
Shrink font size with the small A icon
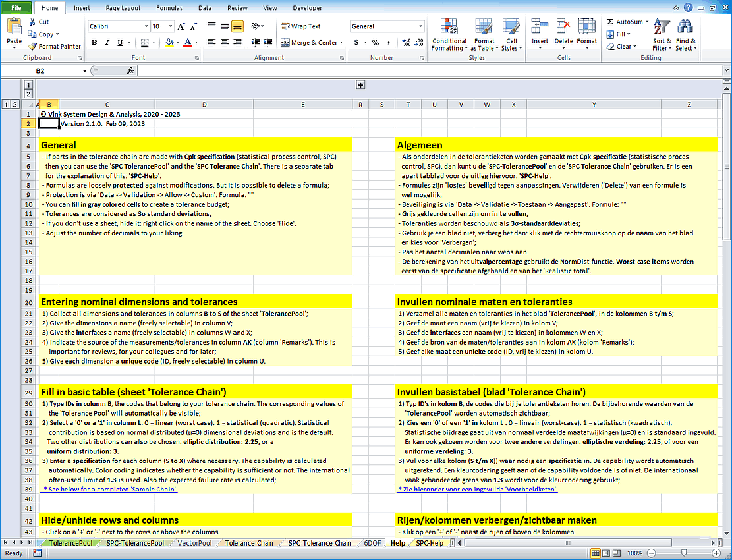point(193,26)
